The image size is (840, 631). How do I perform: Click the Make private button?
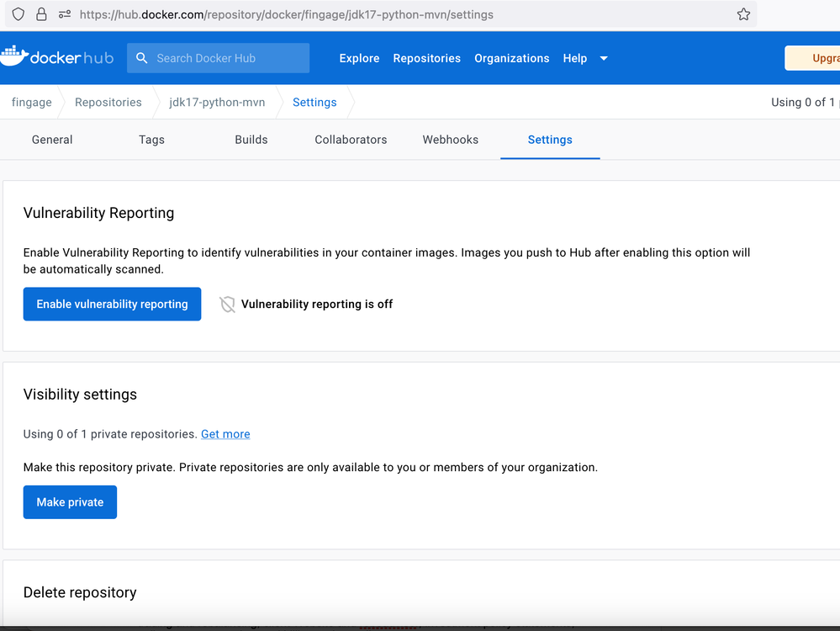pos(70,501)
